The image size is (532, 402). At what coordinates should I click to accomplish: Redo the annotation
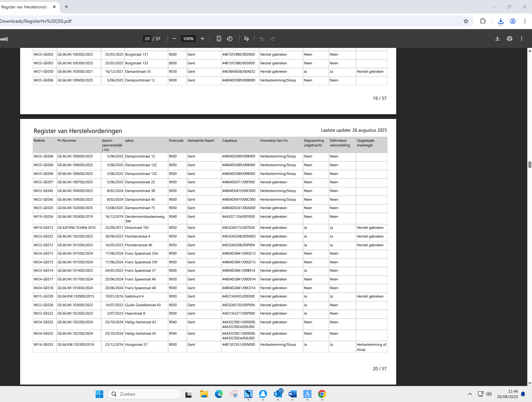click(273, 39)
